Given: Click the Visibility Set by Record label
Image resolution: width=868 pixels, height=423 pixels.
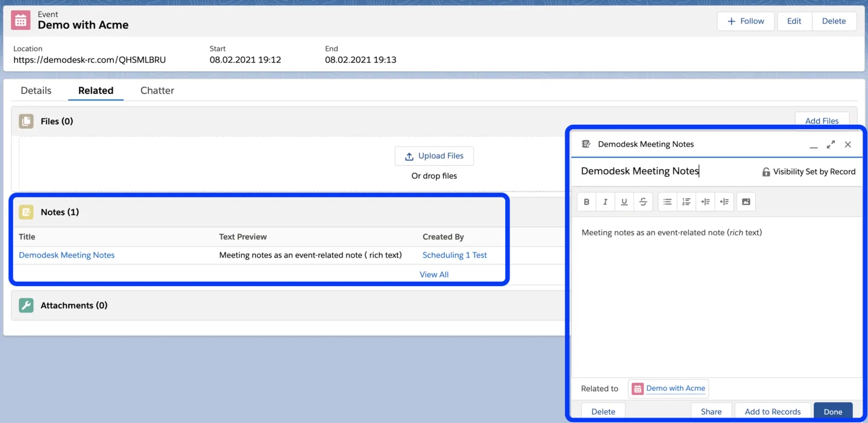Looking at the screenshot, I should click(x=814, y=172).
